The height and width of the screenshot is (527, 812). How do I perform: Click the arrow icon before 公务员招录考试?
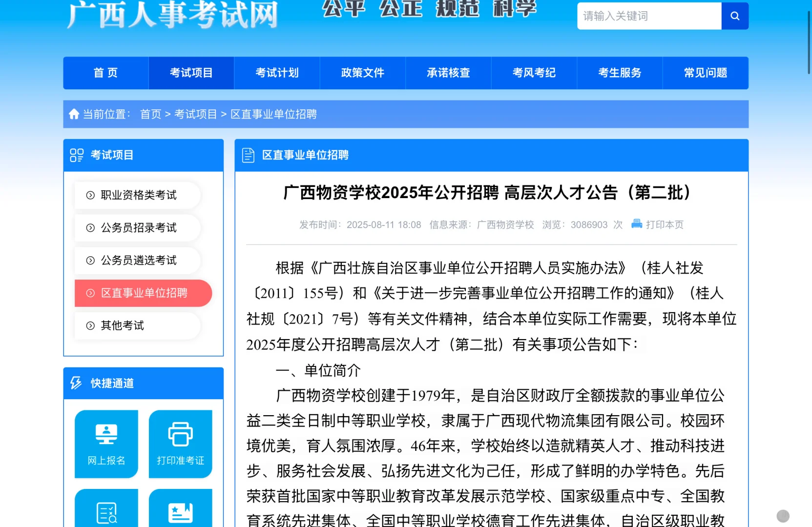coord(90,228)
